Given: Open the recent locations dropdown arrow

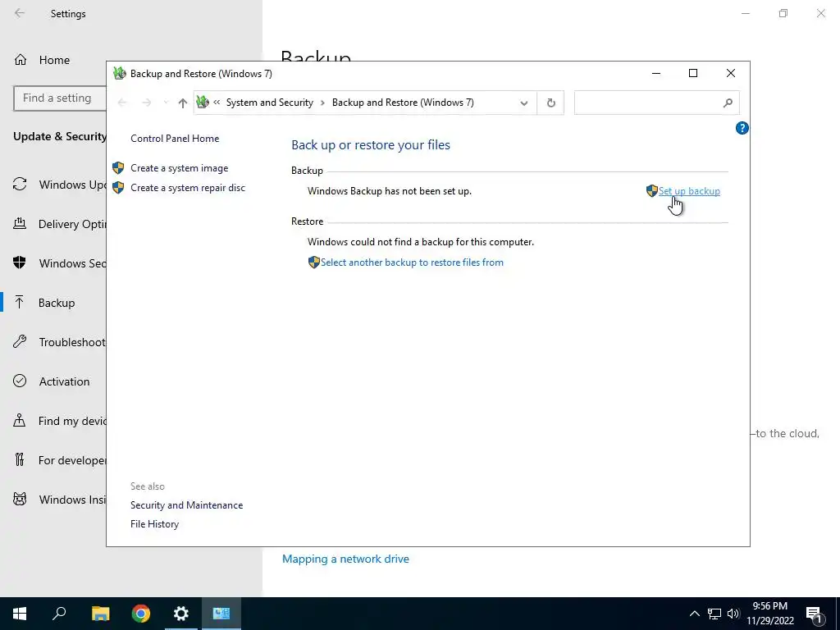Looking at the screenshot, I should (166, 103).
